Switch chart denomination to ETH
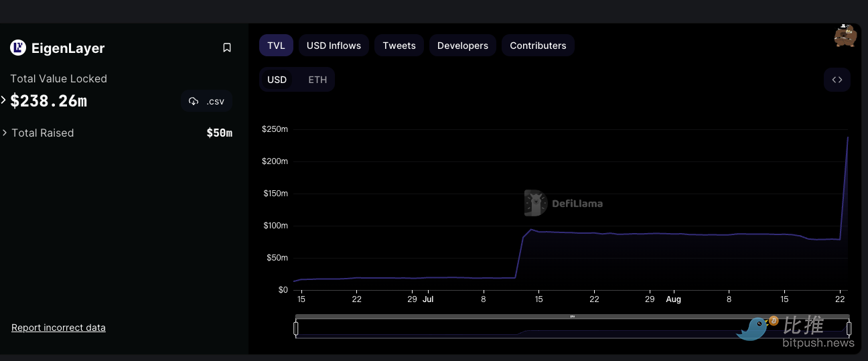 (x=317, y=80)
